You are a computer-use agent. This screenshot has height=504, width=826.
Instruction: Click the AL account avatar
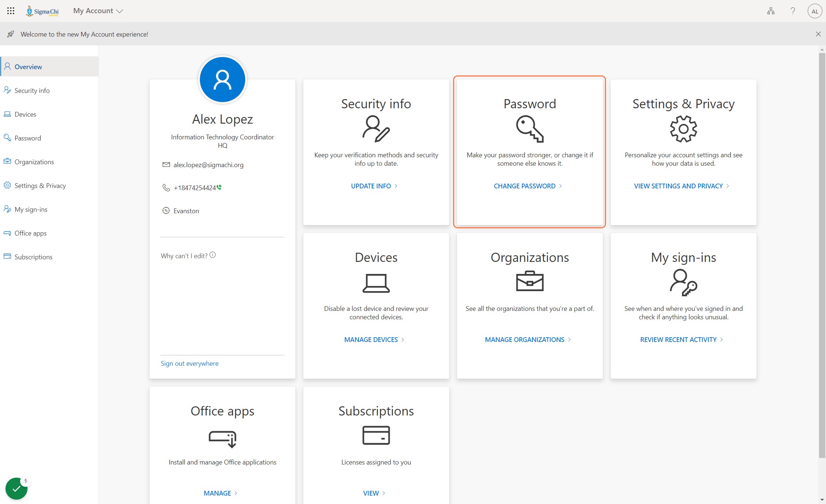pyautogui.click(x=815, y=11)
